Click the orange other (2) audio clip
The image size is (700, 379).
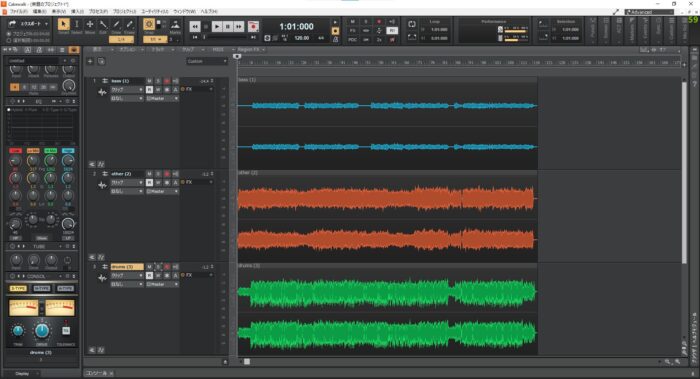387,216
